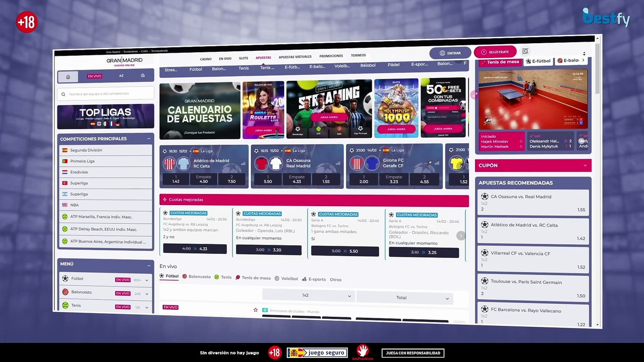Click the Juego Seguro badge in footer
This screenshot has height=362, width=644.
pos(317,353)
